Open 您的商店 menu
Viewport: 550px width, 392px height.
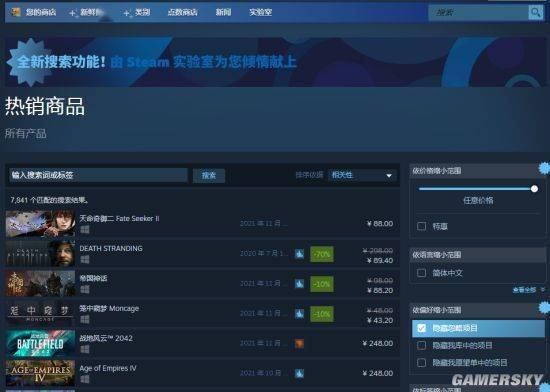41,13
